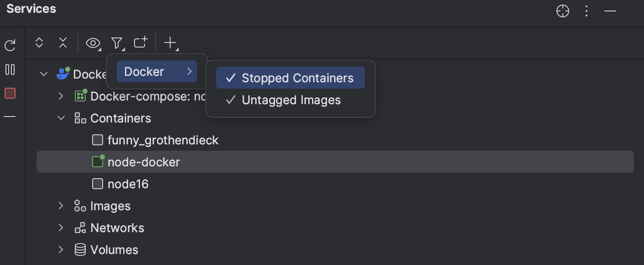The width and height of the screenshot is (644, 265).
Task: Uncheck the Untagged Images filter
Action: [291, 100]
